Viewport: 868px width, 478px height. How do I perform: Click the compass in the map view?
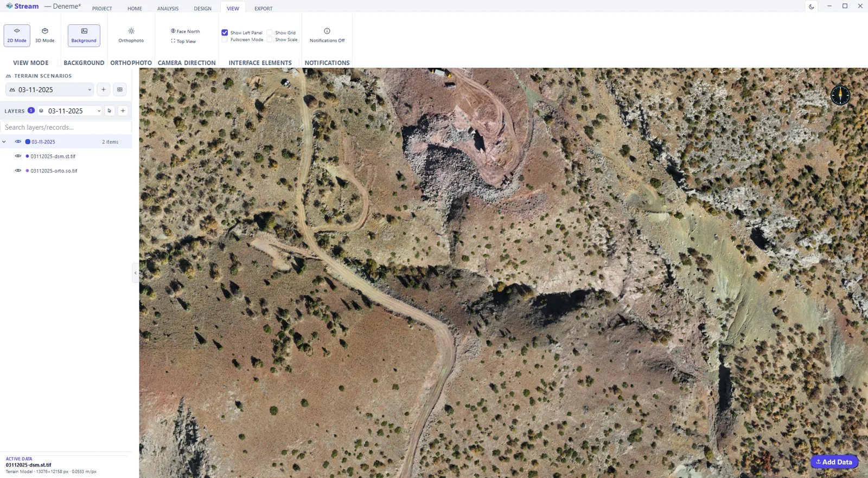(840, 95)
